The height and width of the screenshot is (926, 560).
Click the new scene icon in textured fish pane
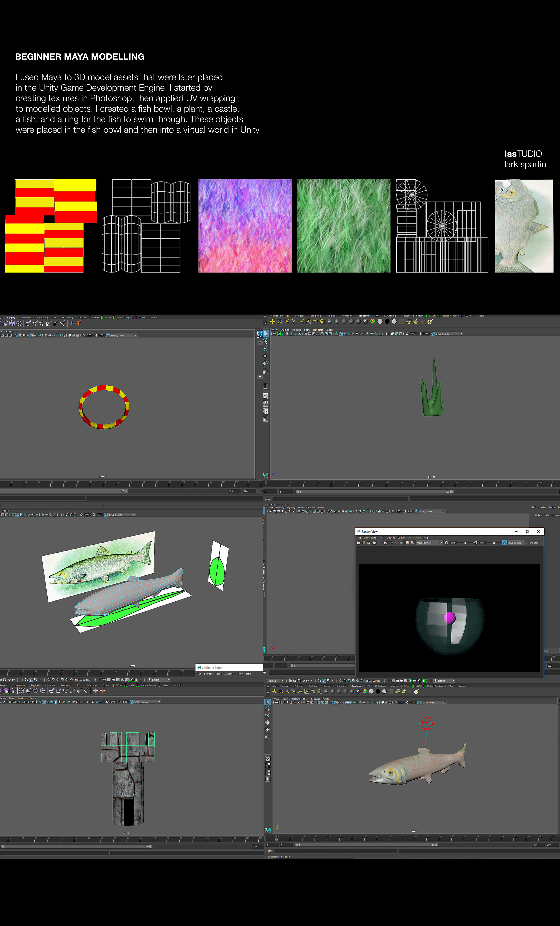tap(290, 681)
